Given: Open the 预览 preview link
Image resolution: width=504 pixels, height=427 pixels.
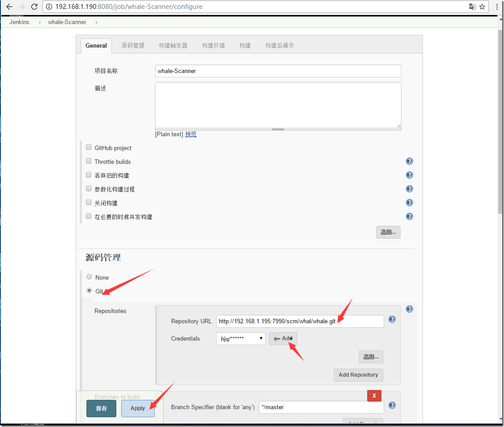Looking at the screenshot, I should (x=191, y=134).
